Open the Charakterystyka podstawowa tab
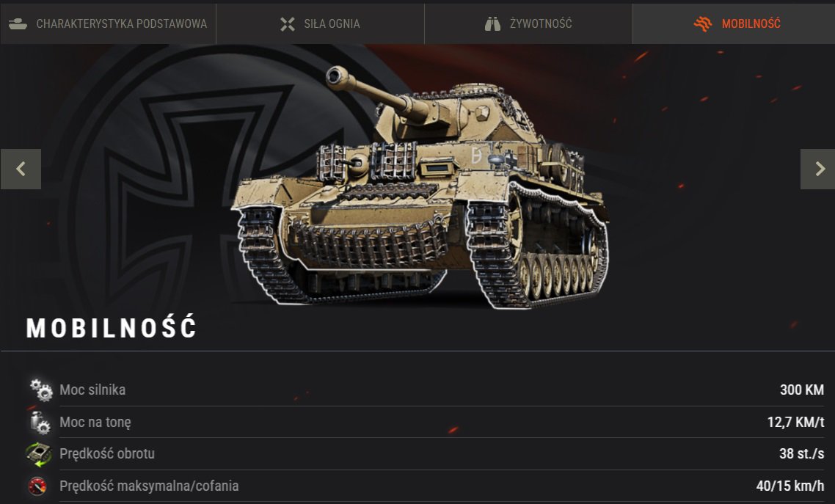835x504 pixels. (108, 23)
